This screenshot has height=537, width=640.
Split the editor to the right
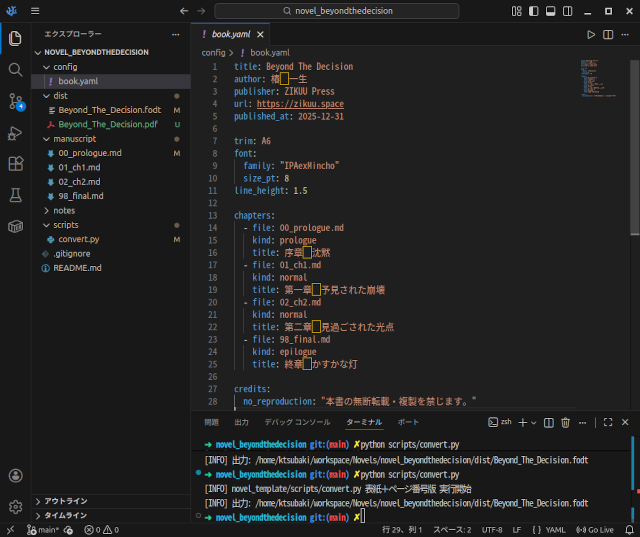click(x=608, y=34)
